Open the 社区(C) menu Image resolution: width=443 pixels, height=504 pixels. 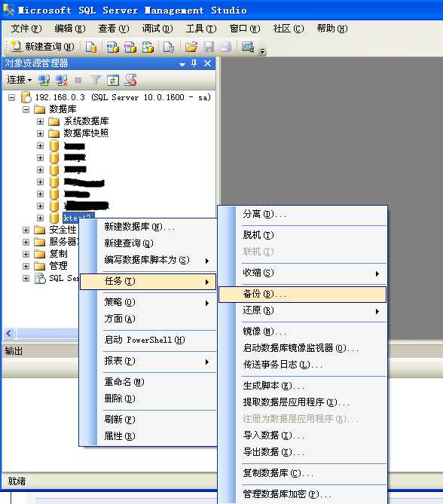pos(289,29)
